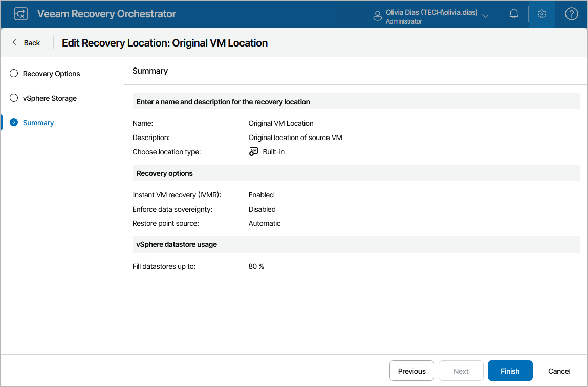The width and height of the screenshot is (588, 387).
Task: Click the Summary step arrow icon
Action: pyautogui.click(x=14, y=123)
